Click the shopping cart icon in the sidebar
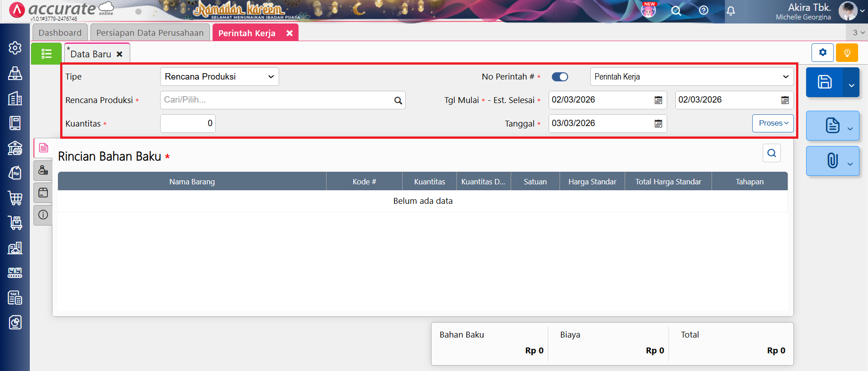The width and height of the screenshot is (868, 371). (15, 198)
